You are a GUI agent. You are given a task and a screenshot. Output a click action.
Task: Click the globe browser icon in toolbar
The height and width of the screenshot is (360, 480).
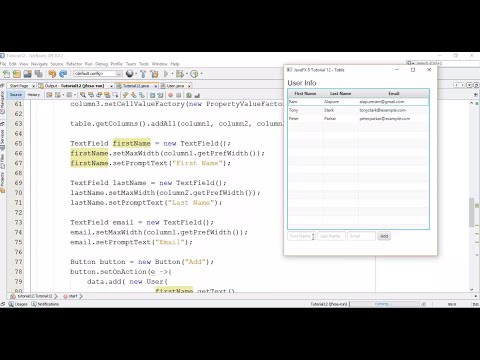(x=130, y=74)
